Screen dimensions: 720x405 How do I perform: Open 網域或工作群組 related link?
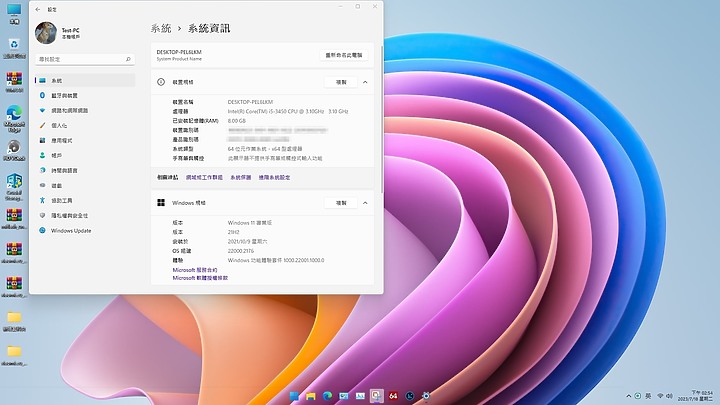(x=204, y=177)
